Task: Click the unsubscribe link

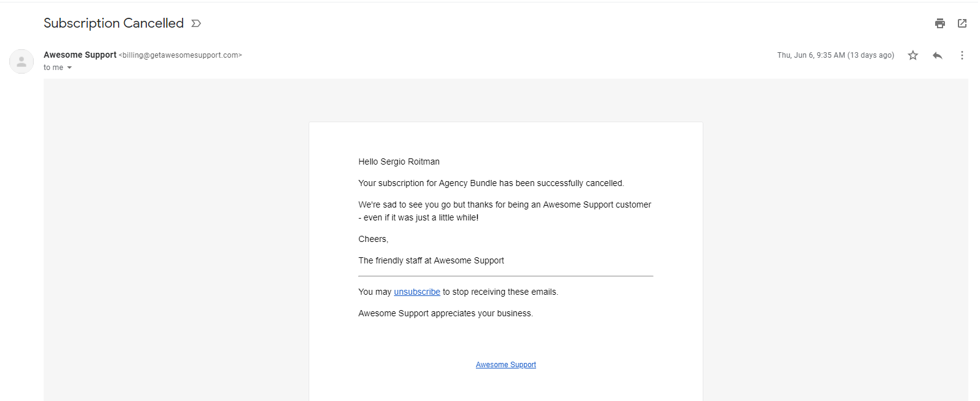Action: tap(417, 292)
